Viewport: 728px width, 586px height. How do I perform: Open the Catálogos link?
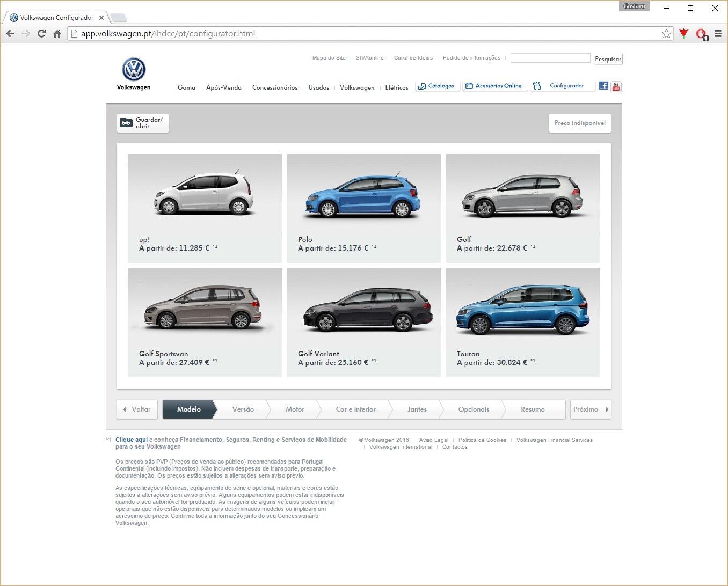(x=436, y=86)
